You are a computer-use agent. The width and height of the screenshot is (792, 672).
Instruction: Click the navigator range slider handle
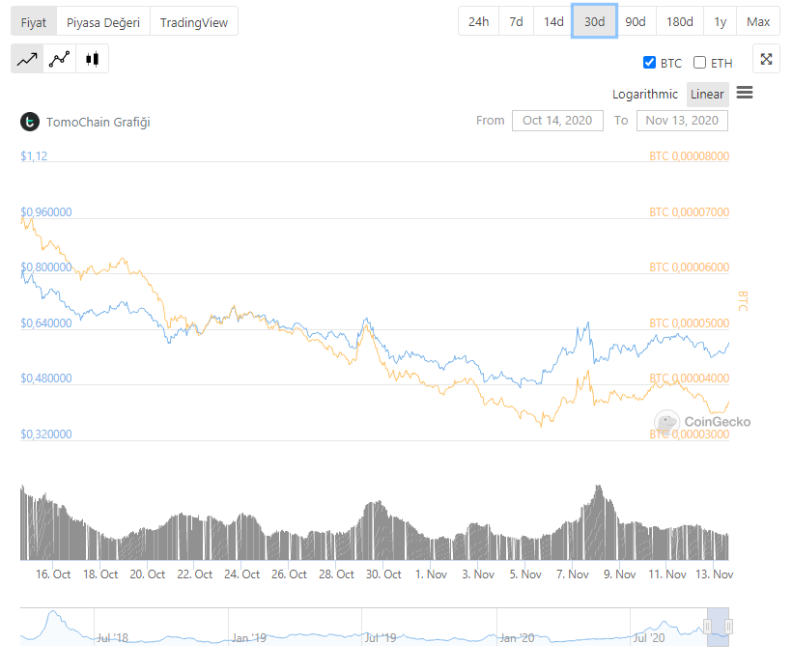707,628
